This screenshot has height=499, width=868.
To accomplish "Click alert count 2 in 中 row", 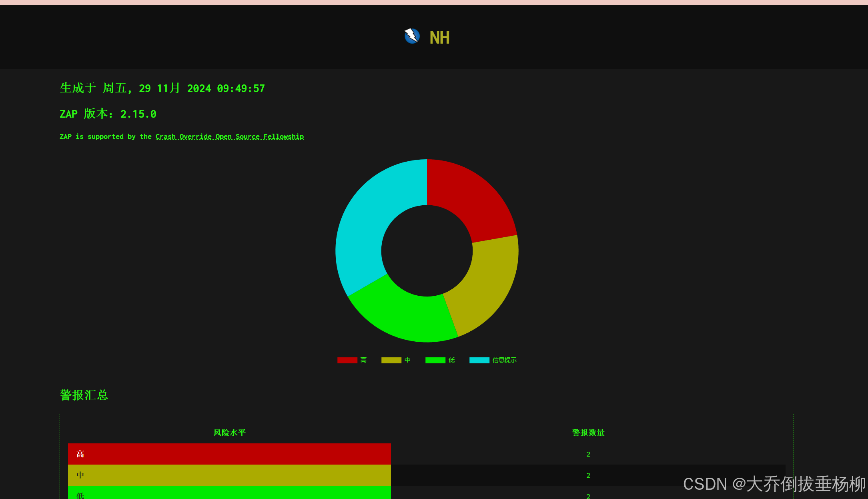I will [x=588, y=475].
